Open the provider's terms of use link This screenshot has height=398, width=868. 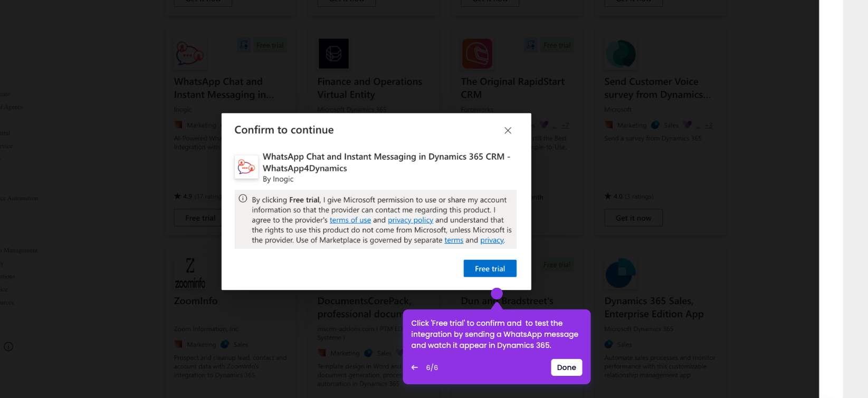[350, 220]
